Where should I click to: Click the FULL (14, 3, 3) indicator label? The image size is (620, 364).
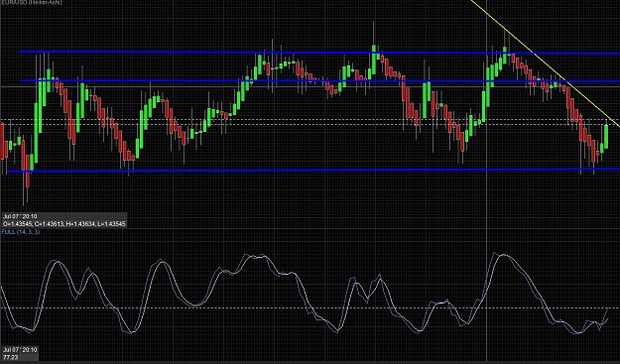point(21,232)
